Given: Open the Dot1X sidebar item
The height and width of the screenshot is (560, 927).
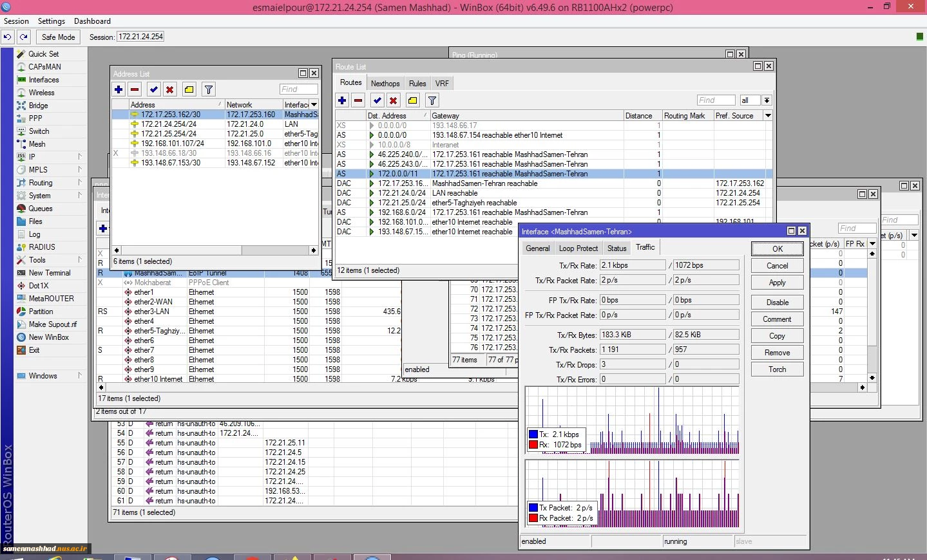Looking at the screenshot, I should point(39,286).
